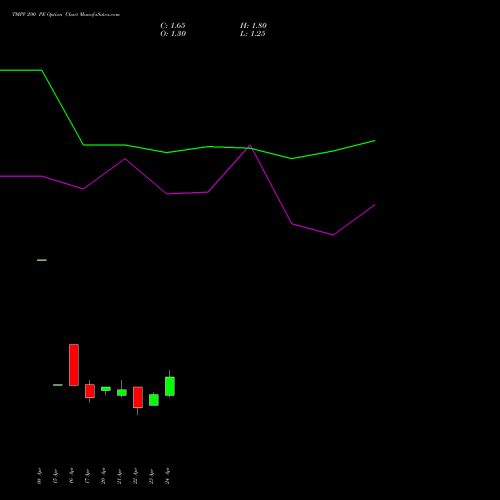Select the tall red candle for 16 Apr

tap(74, 365)
